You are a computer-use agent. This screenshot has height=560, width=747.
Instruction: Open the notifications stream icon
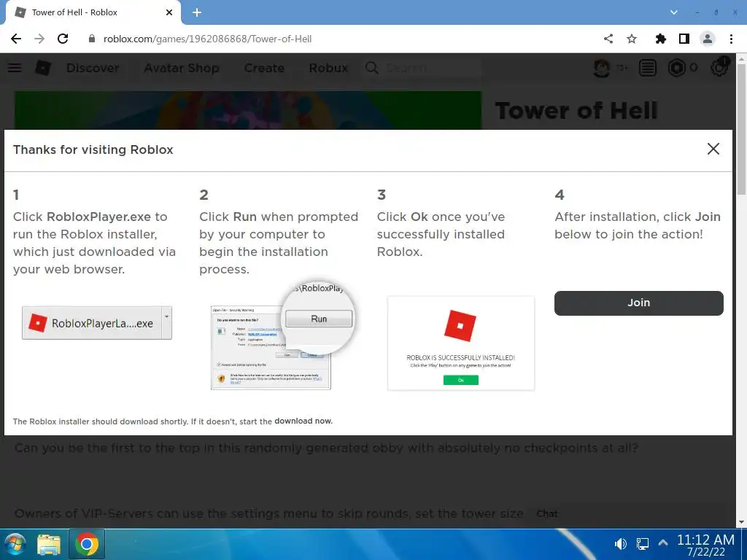tap(648, 68)
